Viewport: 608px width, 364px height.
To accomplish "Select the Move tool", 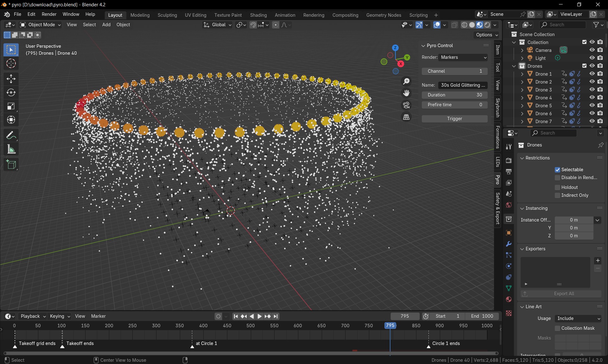I will [x=11, y=78].
